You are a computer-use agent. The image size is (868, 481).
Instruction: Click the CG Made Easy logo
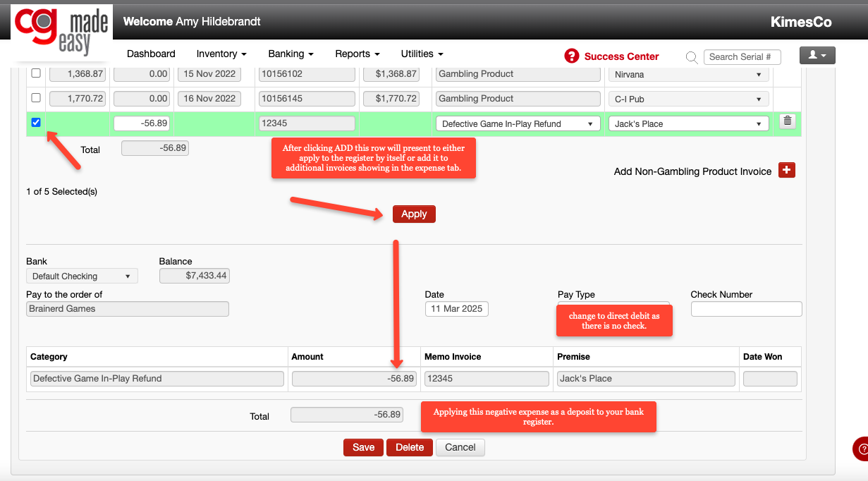[62, 32]
